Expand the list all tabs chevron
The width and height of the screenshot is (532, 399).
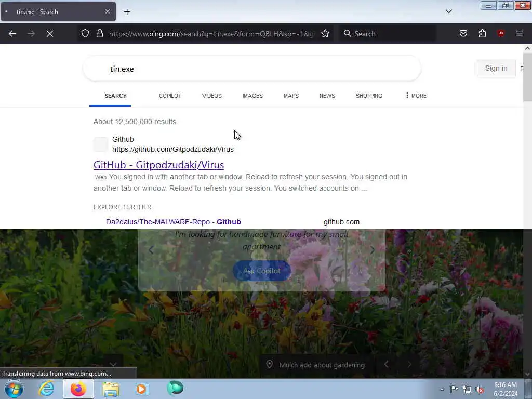coord(448,11)
